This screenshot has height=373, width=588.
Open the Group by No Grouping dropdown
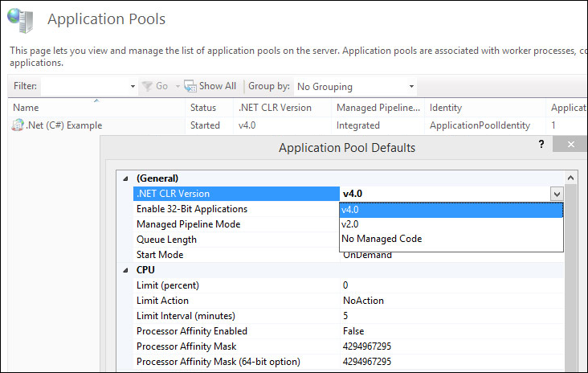411,86
